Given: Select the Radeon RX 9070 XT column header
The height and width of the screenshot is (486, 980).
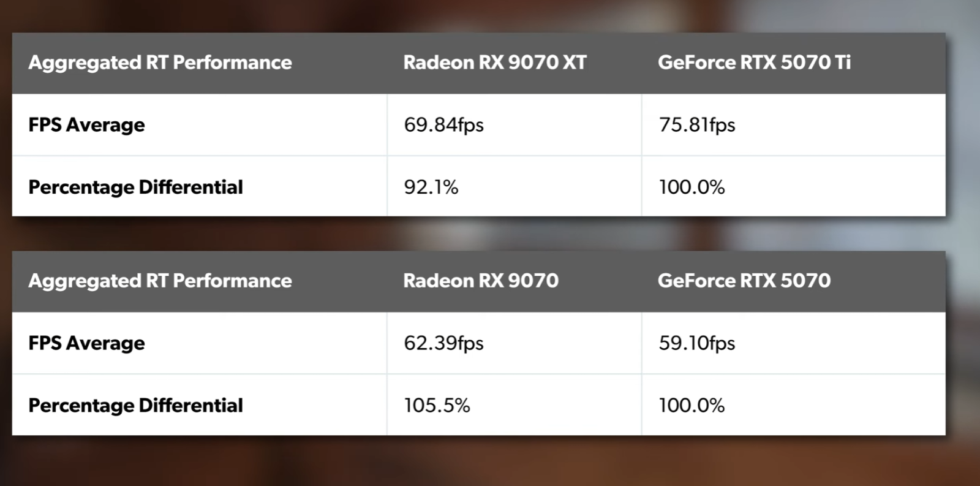Looking at the screenshot, I should (494, 63).
